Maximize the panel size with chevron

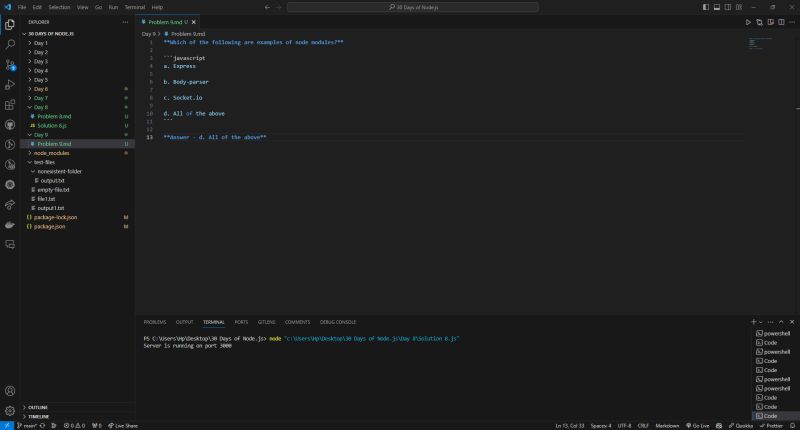coord(781,322)
